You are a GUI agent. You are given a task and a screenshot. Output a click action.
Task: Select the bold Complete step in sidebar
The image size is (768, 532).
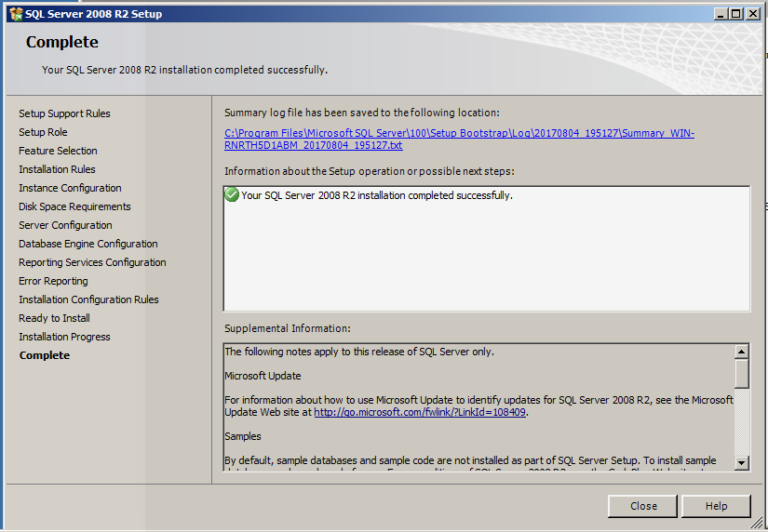tap(45, 355)
